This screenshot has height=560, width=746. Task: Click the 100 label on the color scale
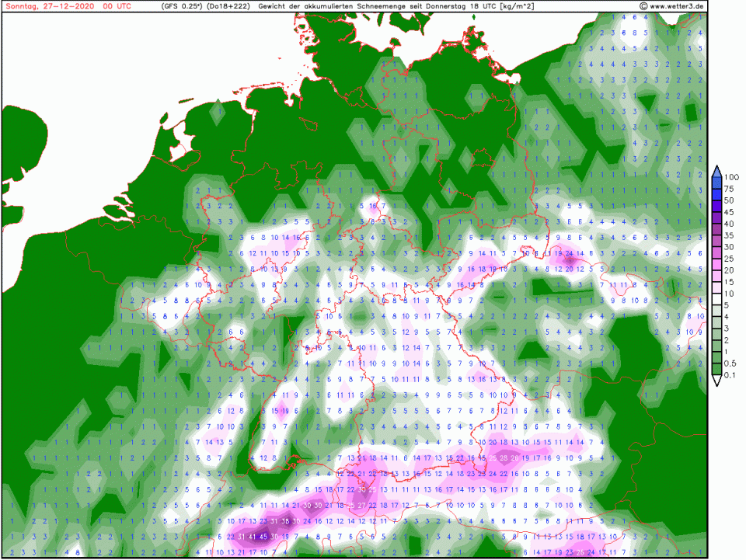click(730, 177)
